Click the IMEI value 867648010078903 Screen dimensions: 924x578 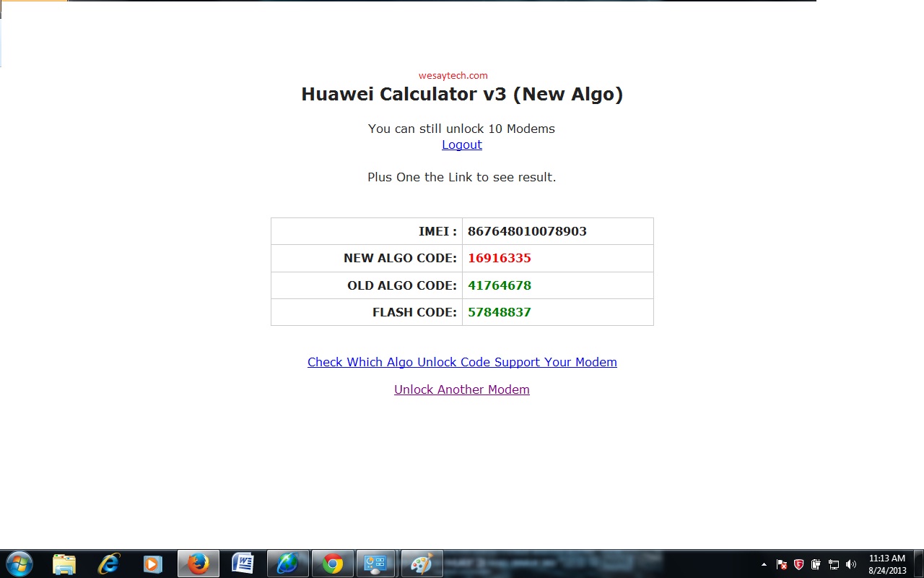527,231
